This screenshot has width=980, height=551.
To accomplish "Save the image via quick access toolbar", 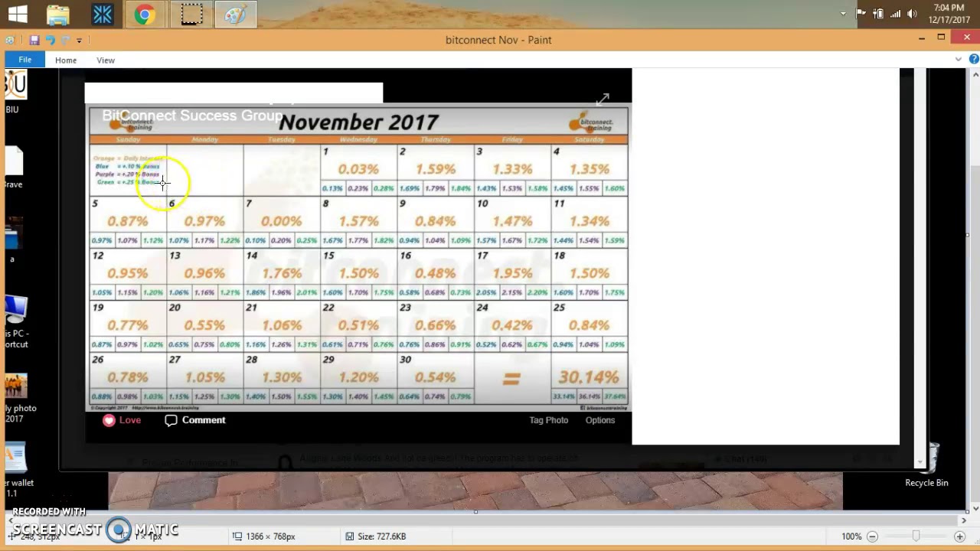I will tap(34, 40).
